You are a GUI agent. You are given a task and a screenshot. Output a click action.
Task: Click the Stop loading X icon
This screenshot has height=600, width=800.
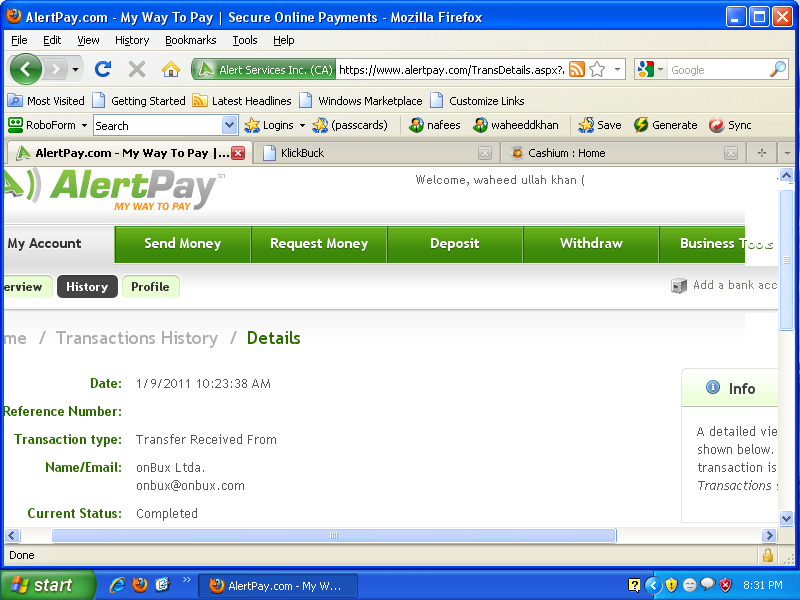[x=137, y=69]
